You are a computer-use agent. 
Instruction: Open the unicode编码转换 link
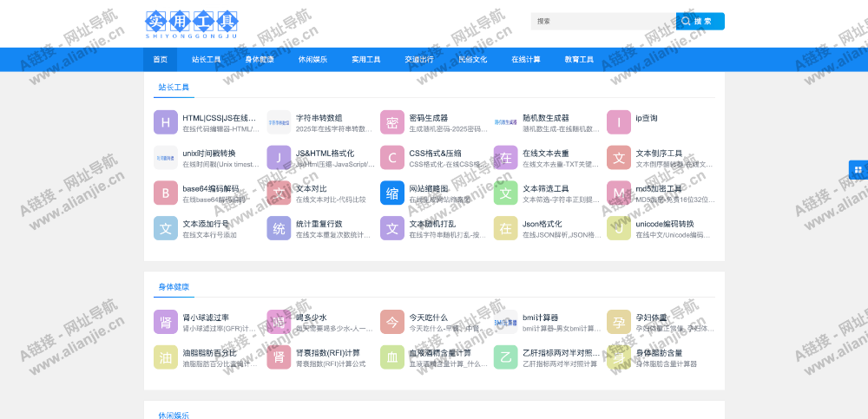(x=664, y=223)
